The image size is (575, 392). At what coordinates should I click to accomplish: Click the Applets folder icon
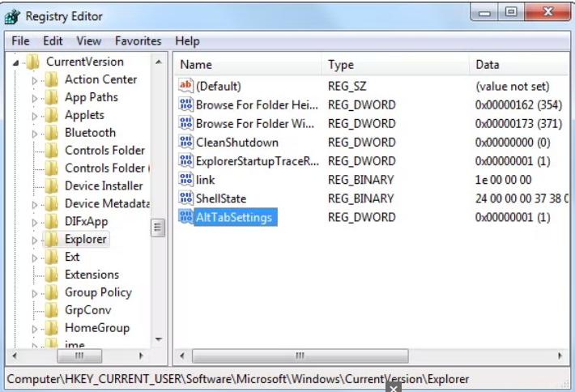(x=51, y=115)
